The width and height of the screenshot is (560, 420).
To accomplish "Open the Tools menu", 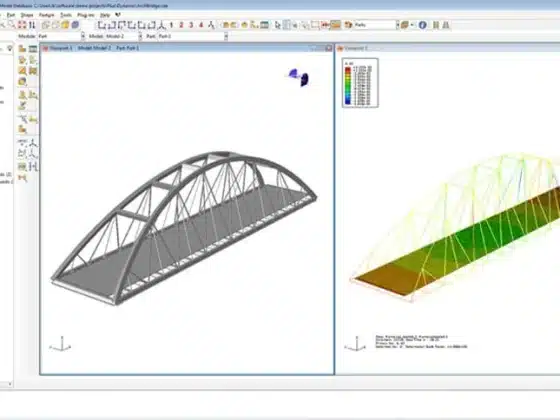I will tap(66, 15).
